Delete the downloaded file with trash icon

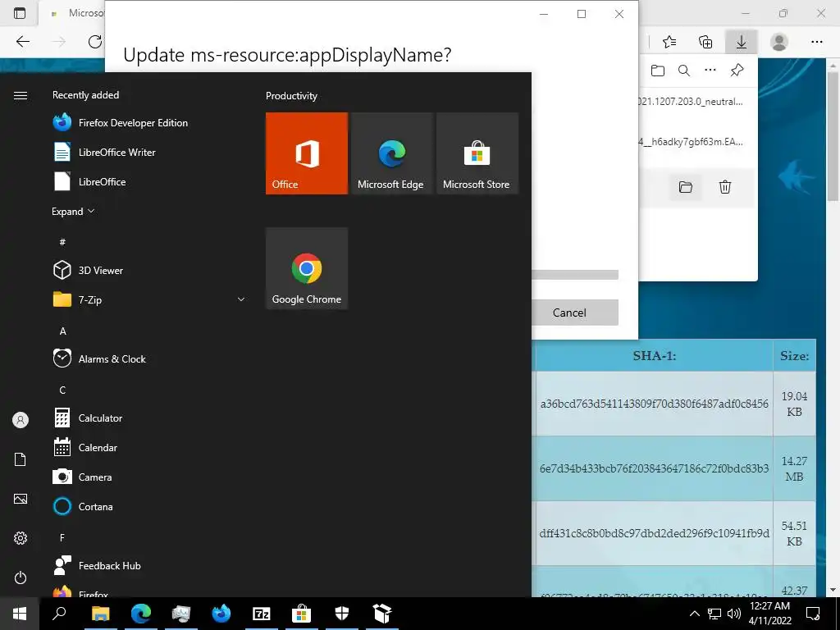coord(725,187)
